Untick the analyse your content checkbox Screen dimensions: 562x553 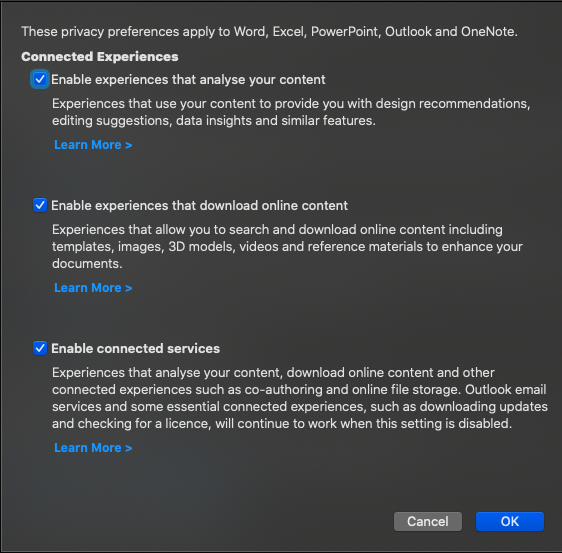click(40, 79)
